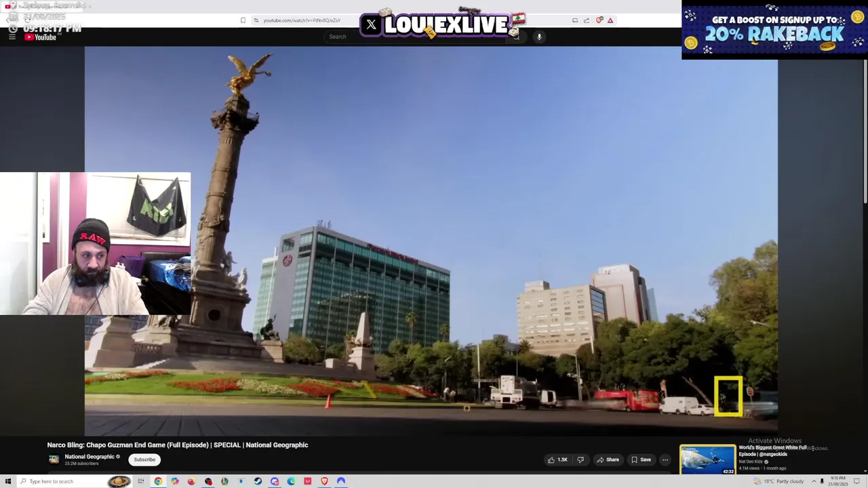This screenshot has height=488, width=868.
Task: Click the system tray microphone icon
Action: 822,481
